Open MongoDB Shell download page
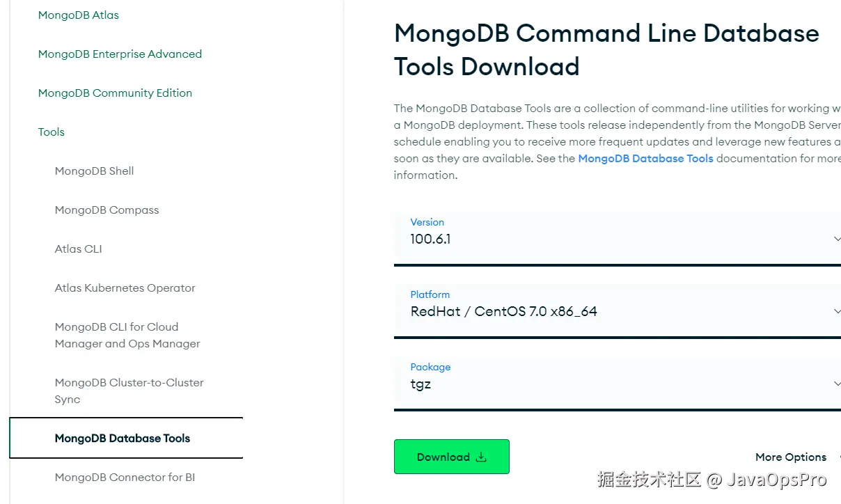 [x=94, y=171]
